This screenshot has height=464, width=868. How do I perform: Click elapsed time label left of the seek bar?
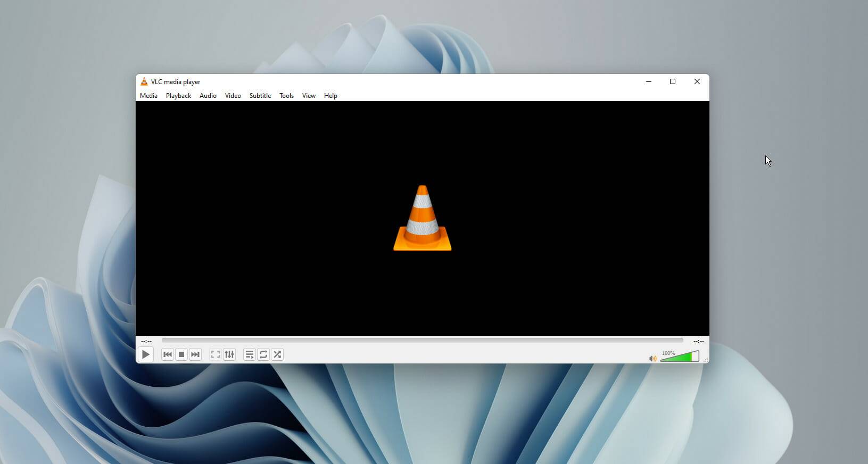pos(146,341)
